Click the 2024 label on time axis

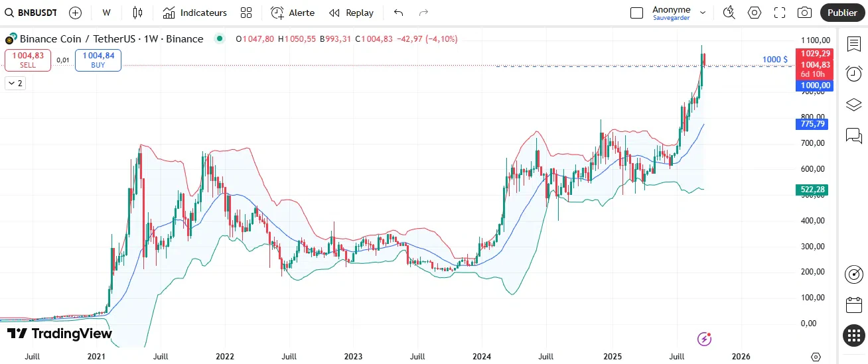(x=482, y=357)
